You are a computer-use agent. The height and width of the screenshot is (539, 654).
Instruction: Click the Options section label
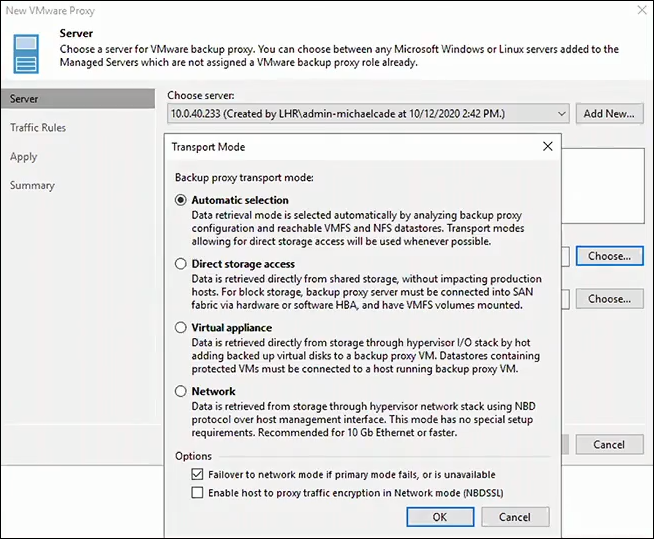click(x=193, y=456)
